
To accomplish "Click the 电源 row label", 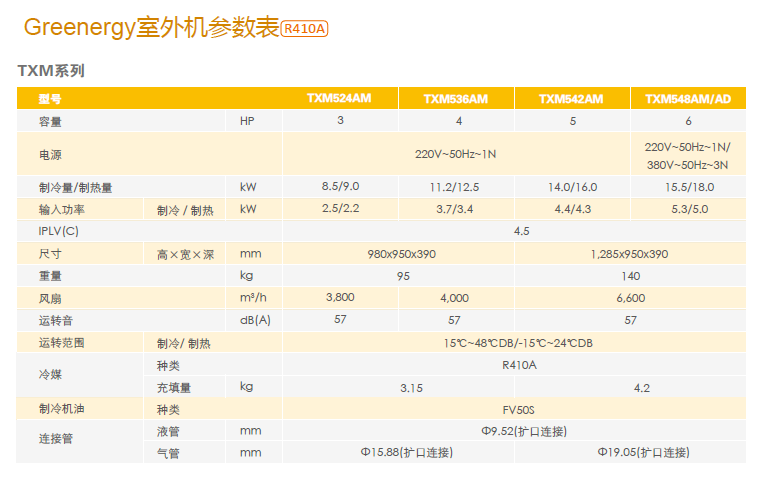I will tap(50, 154).
